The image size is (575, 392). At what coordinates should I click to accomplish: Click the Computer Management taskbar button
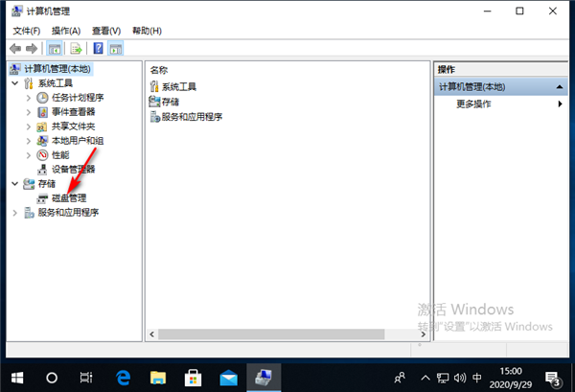click(x=264, y=378)
